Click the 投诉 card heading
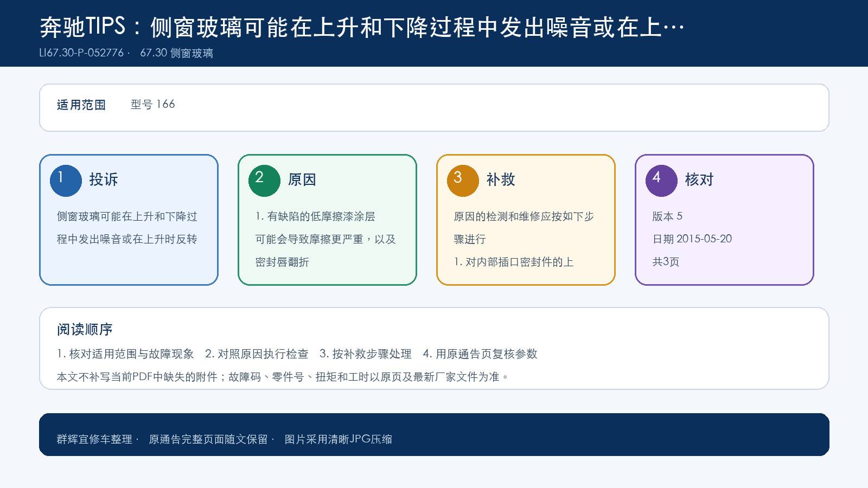This screenshot has height=488, width=868. pos(104,179)
